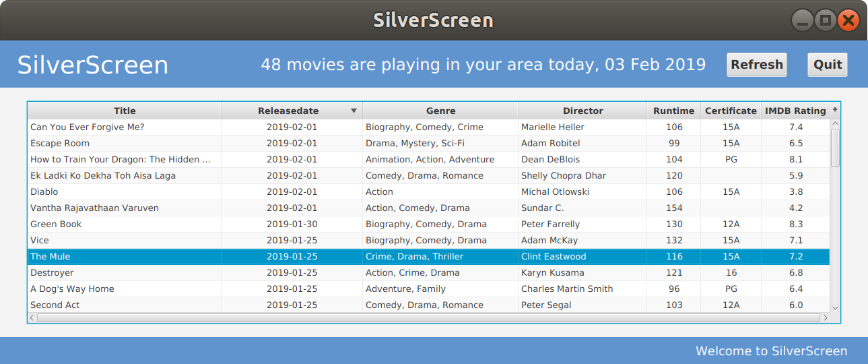Click genre 'Drama, Mystery, Sci-Fi'
Screen dimensions: 868x364
415,143
